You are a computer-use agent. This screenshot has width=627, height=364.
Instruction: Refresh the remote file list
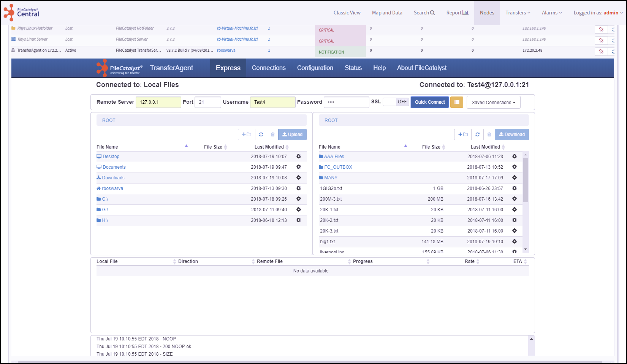(x=477, y=135)
